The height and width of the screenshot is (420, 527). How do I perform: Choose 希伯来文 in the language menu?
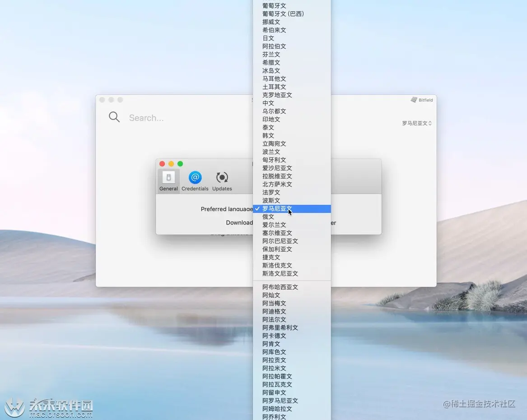point(292,30)
